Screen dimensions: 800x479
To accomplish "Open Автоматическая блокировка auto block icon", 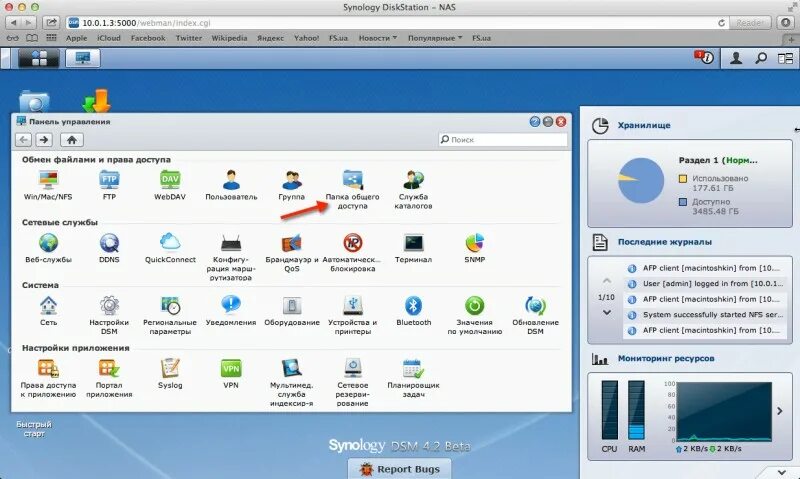I will (352, 252).
